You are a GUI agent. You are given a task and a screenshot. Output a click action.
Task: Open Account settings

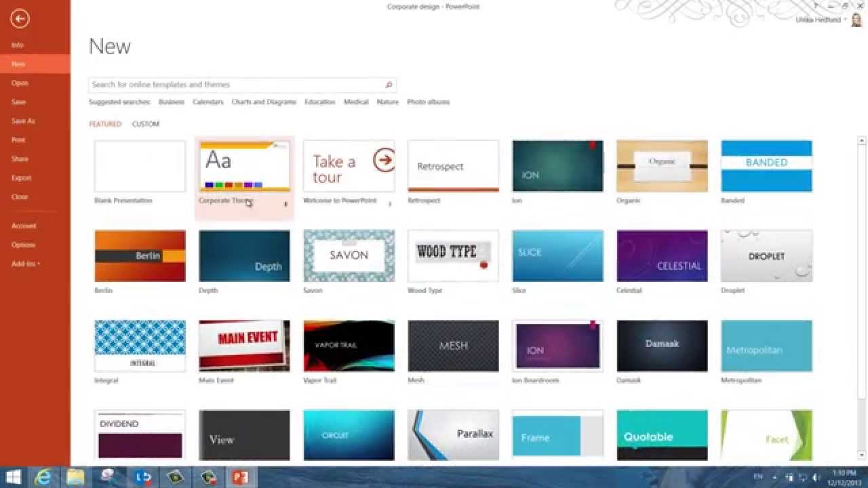tap(24, 226)
